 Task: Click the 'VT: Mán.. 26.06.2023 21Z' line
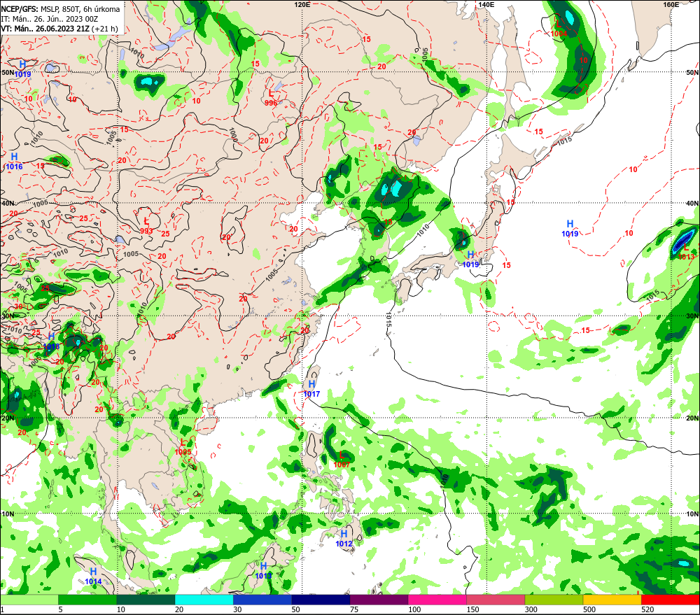click(x=45, y=29)
